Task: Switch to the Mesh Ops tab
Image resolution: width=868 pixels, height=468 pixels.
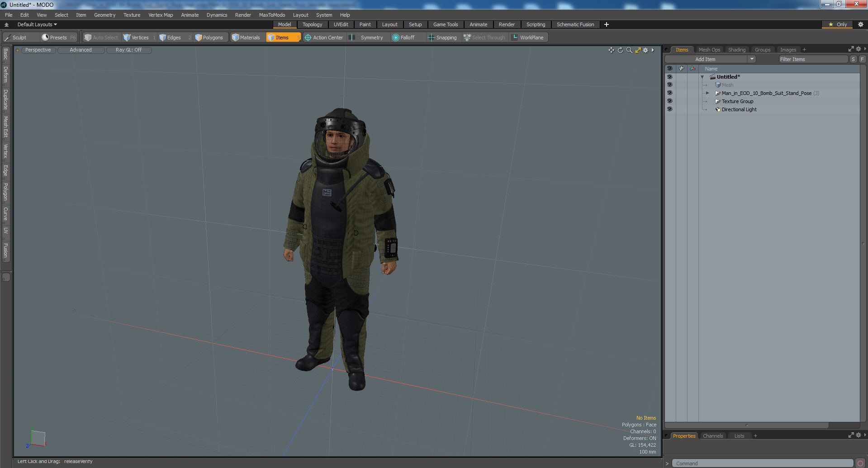Action: tap(709, 50)
